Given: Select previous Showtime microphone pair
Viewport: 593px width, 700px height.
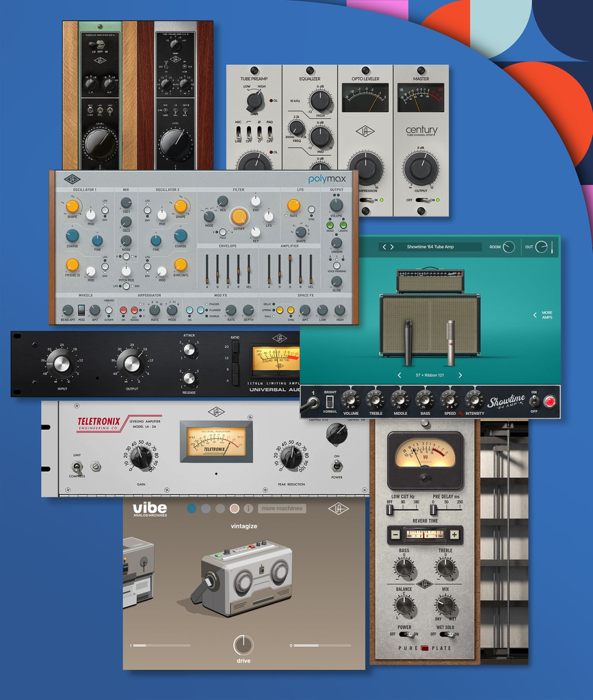Looking at the screenshot, I should [399, 375].
